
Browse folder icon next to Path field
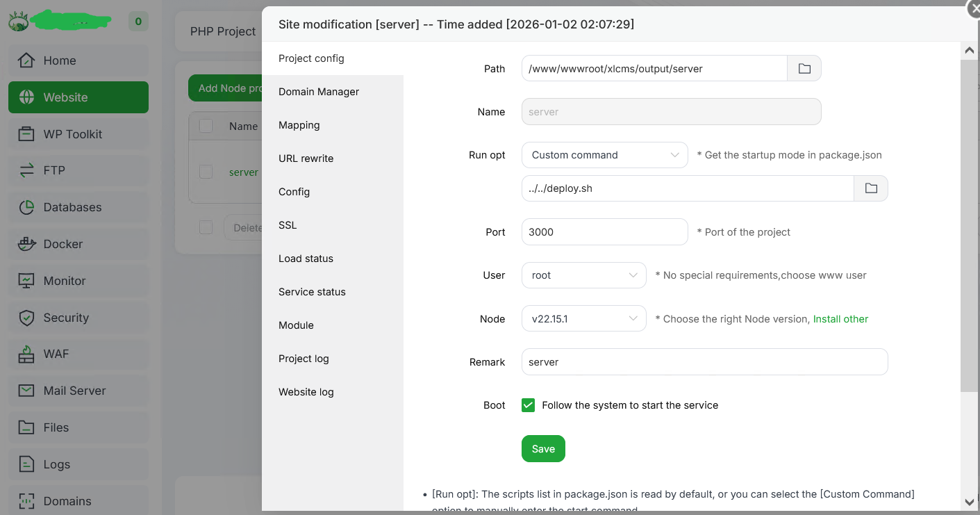(804, 69)
